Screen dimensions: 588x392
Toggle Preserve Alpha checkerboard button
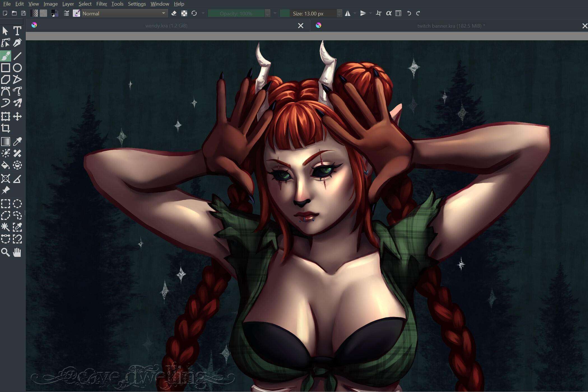click(184, 13)
